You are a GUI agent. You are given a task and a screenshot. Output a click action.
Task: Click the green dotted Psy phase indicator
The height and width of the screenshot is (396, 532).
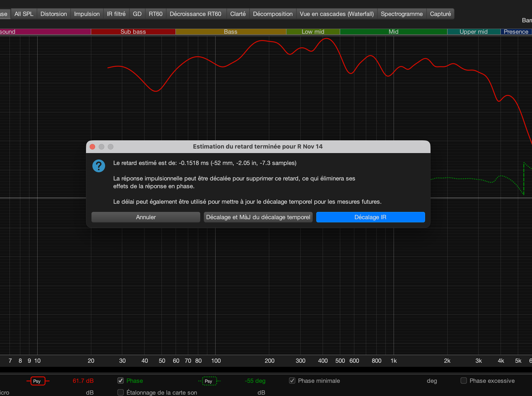[209, 381]
